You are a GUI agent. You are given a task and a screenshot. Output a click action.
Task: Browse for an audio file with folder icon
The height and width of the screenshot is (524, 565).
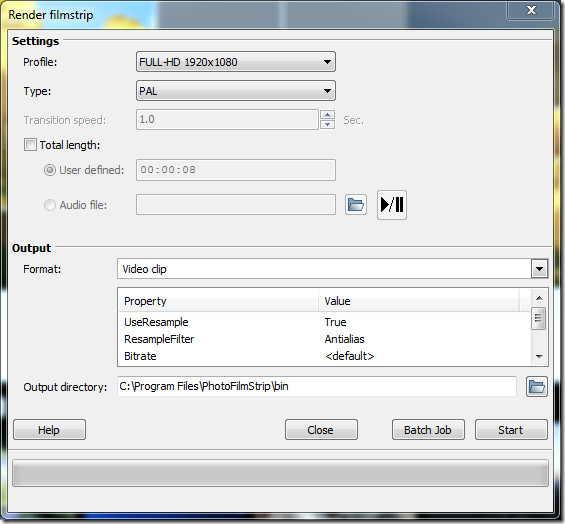click(356, 205)
